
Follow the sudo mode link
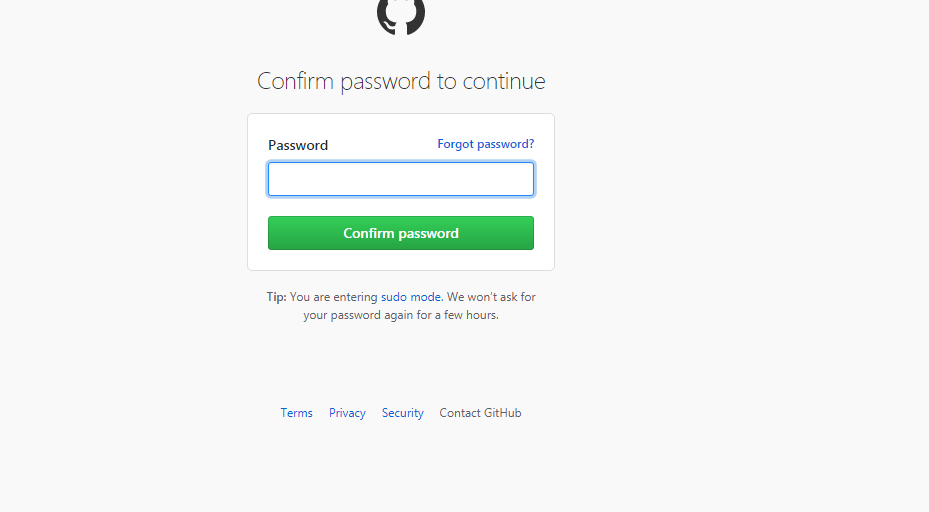(x=411, y=297)
